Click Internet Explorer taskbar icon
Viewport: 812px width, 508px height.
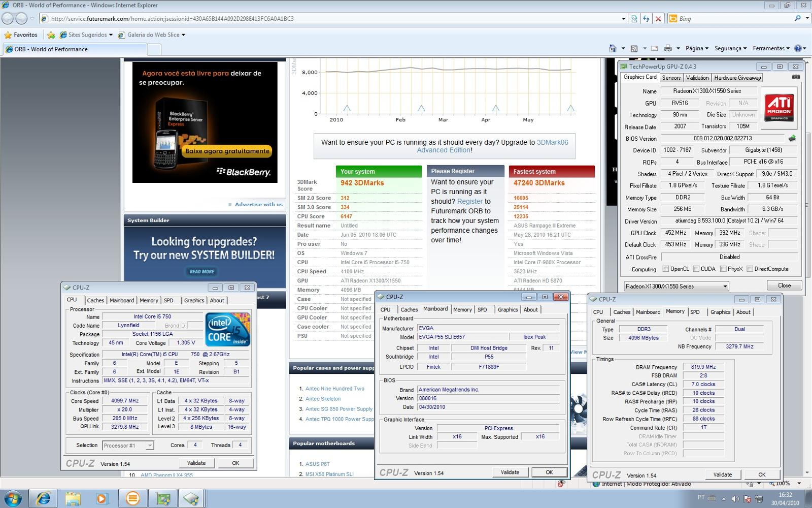pos(43,498)
